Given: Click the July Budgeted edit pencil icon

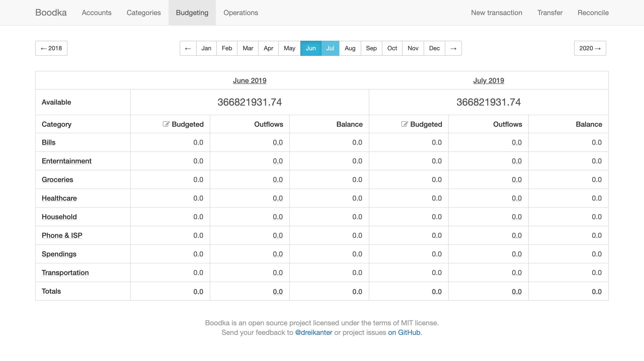Looking at the screenshot, I should pyautogui.click(x=404, y=124).
